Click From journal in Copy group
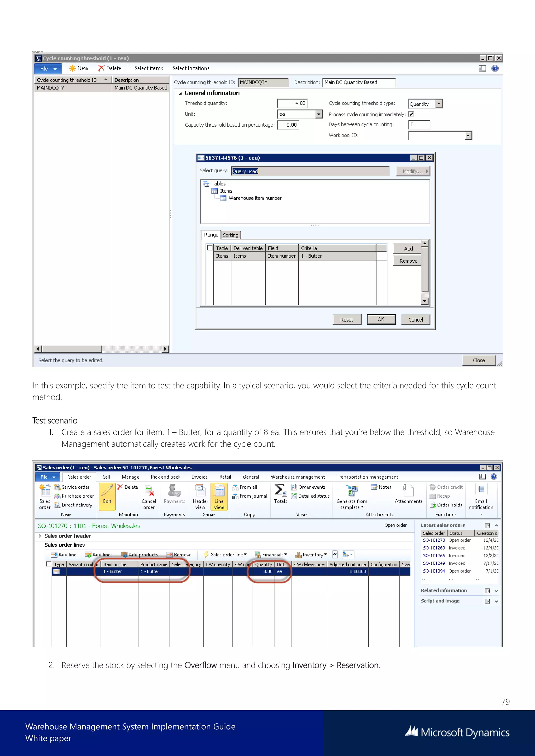Viewport: 535px width, 756px height. pyautogui.click(x=249, y=496)
